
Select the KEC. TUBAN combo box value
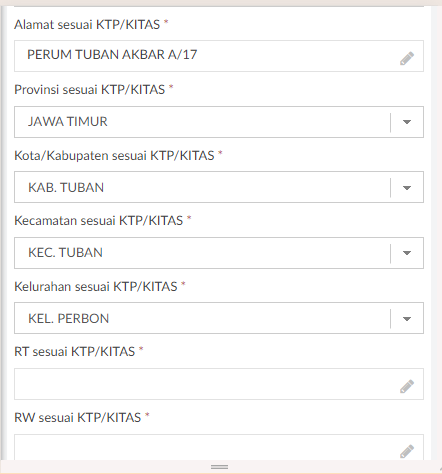[65, 252]
